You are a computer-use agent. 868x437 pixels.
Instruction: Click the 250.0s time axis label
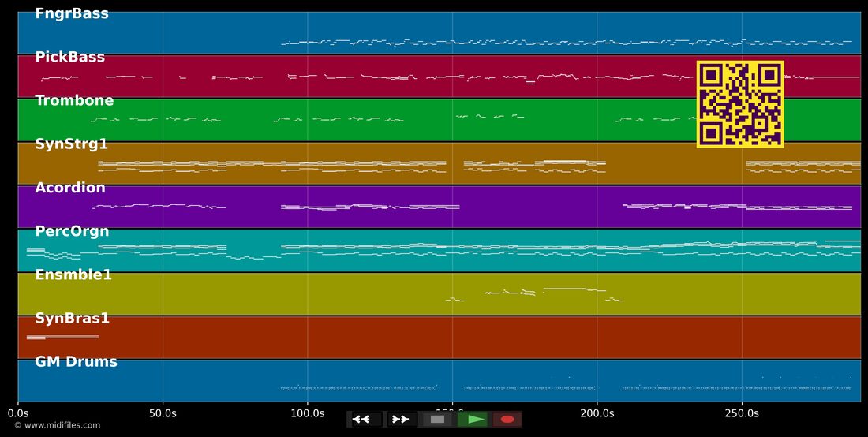click(742, 413)
